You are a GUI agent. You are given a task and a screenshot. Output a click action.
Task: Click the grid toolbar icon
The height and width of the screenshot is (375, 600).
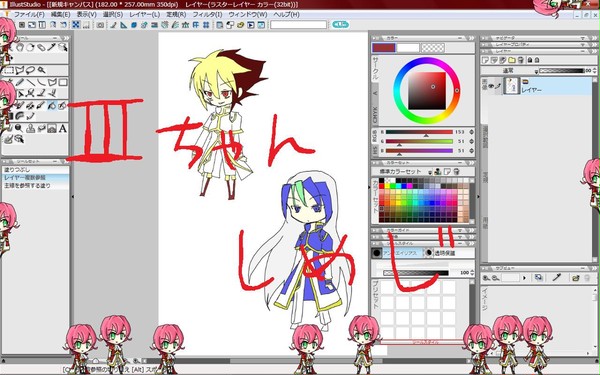tap(206, 25)
